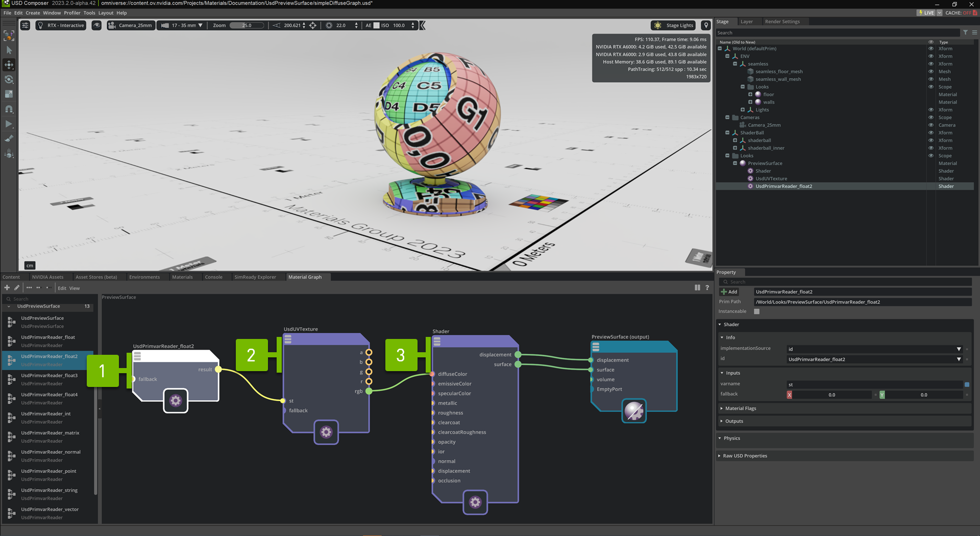Open the Stage panel options hamburger menu

pos(974,33)
